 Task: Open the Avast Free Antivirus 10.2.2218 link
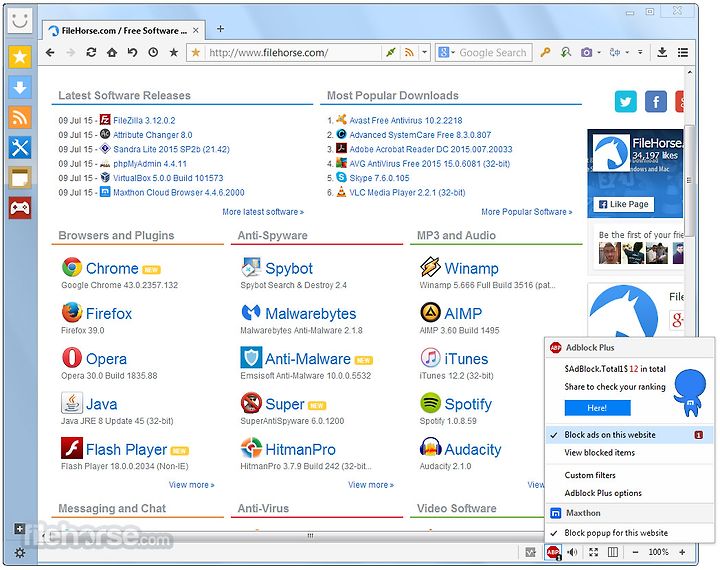tap(406, 120)
